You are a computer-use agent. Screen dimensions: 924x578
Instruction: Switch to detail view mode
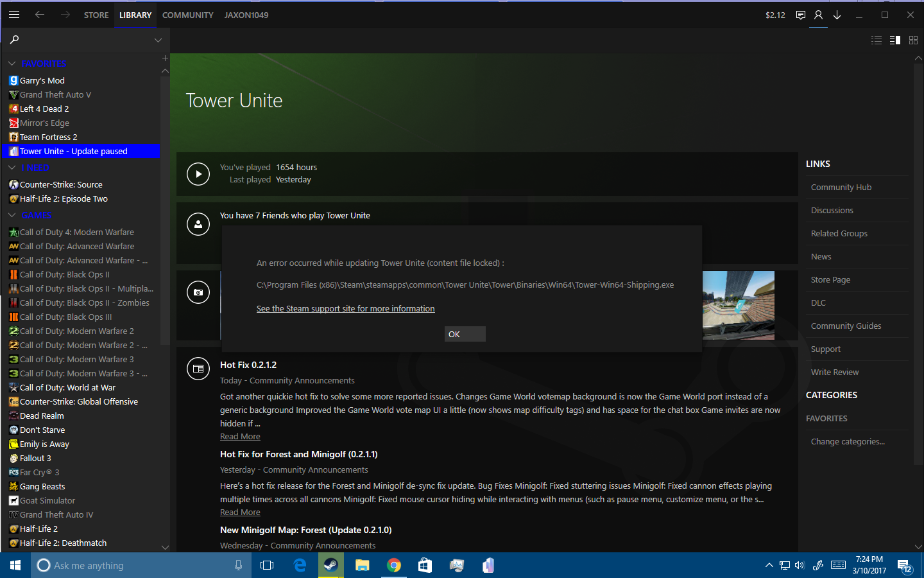point(895,40)
